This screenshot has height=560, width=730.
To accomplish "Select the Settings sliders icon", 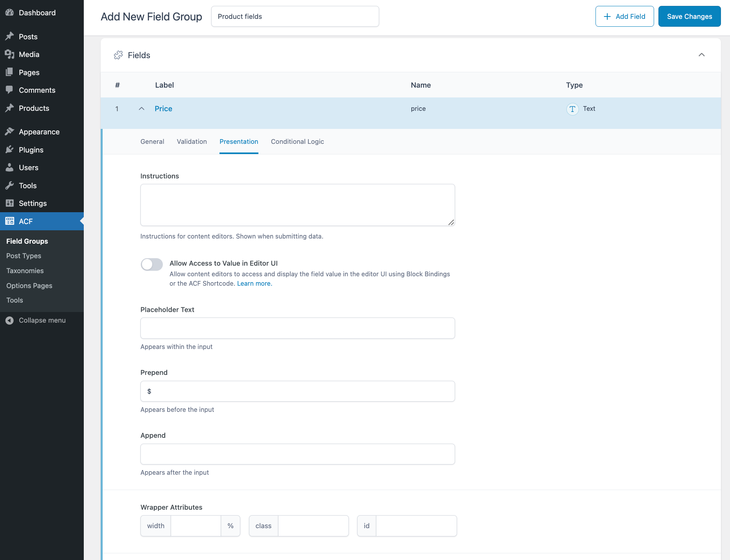I will click(9, 203).
